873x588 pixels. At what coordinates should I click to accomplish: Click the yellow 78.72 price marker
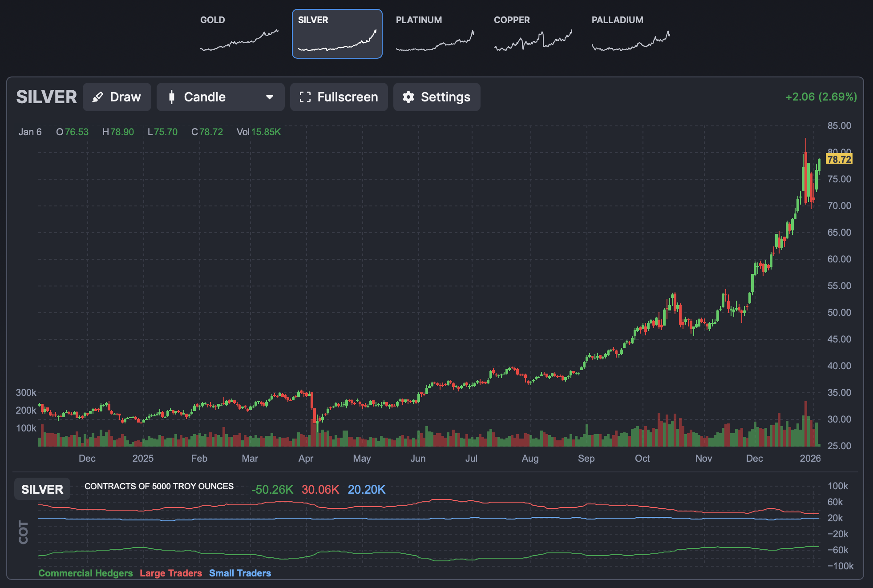[x=839, y=159]
